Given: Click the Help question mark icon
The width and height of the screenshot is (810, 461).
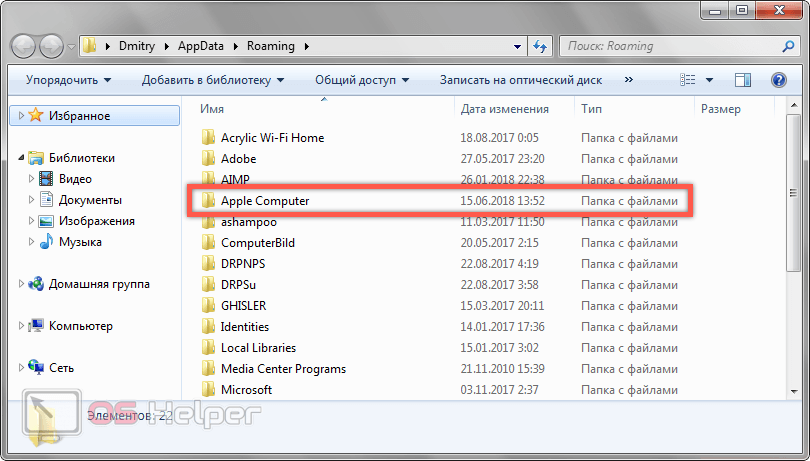Looking at the screenshot, I should (x=778, y=80).
